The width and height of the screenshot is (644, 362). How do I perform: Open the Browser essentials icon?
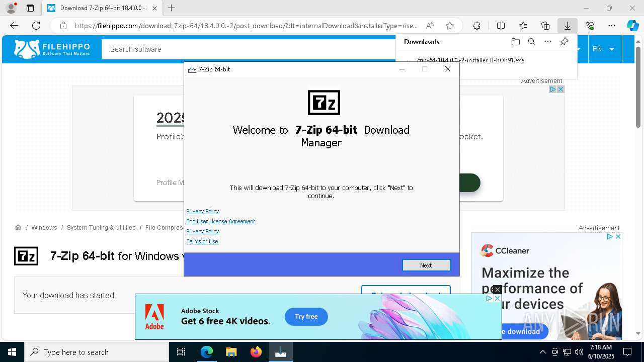click(x=590, y=26)
